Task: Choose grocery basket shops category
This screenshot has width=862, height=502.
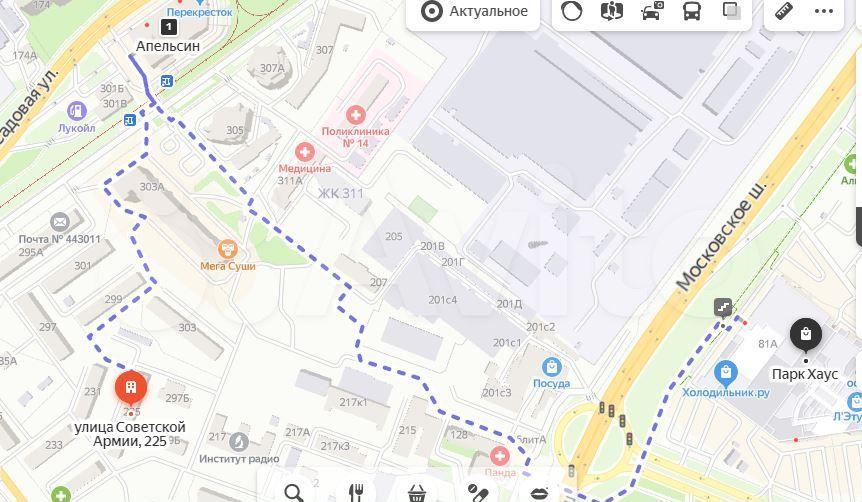Action: pyautogui.click(x=417, y=493)
